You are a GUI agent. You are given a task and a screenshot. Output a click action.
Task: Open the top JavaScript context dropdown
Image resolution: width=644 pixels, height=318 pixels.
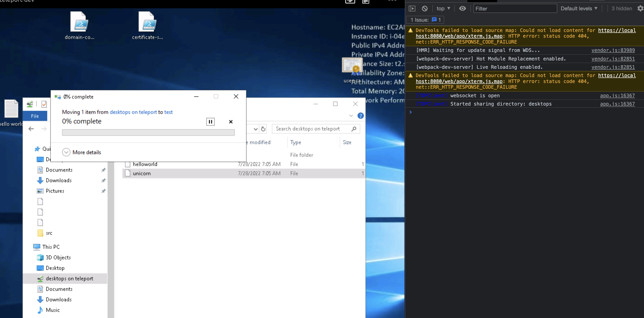[443, 9]
